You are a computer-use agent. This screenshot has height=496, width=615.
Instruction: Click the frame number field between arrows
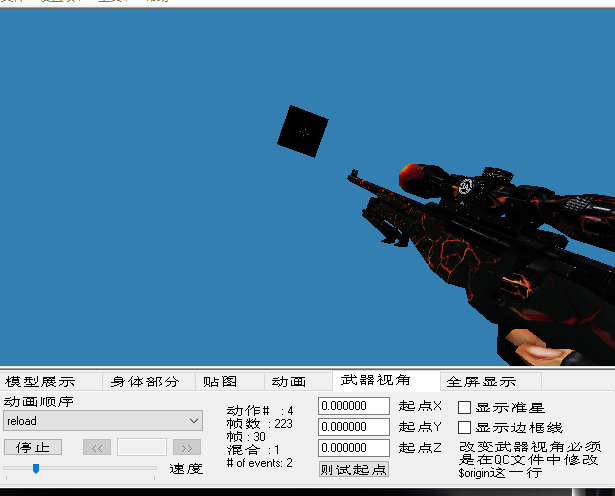tap(142, 447)
